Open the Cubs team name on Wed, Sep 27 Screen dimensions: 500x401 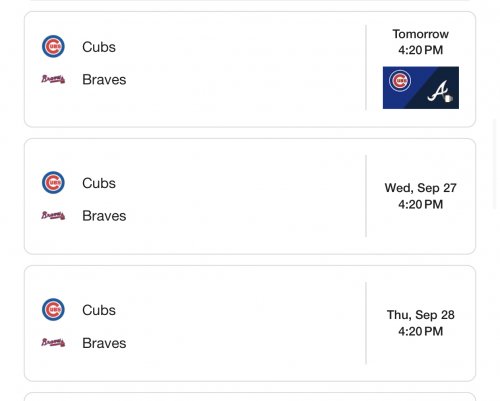click(99, 183)
